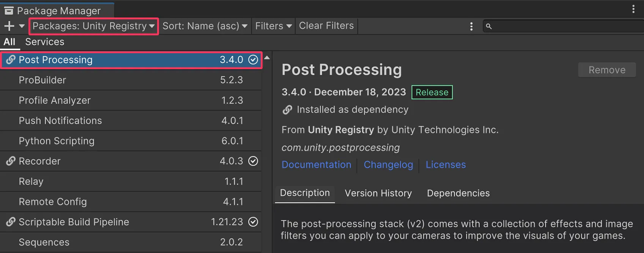Click the installed checkmark on Post Processing row
644x253 pixels.
253,60
